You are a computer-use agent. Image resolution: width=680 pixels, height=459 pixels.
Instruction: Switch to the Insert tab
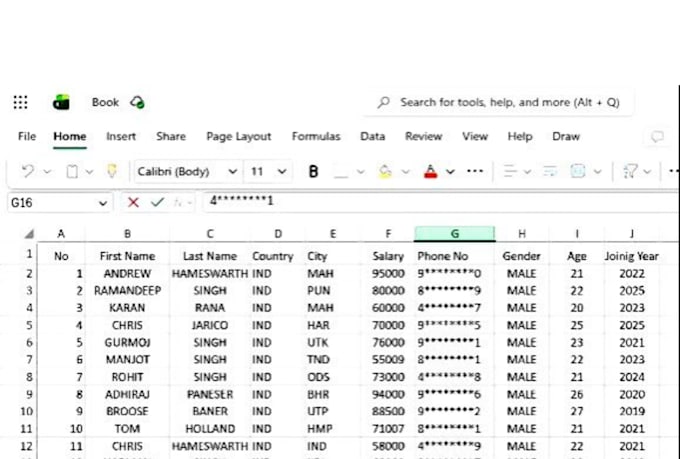click(x=121, y=136)
